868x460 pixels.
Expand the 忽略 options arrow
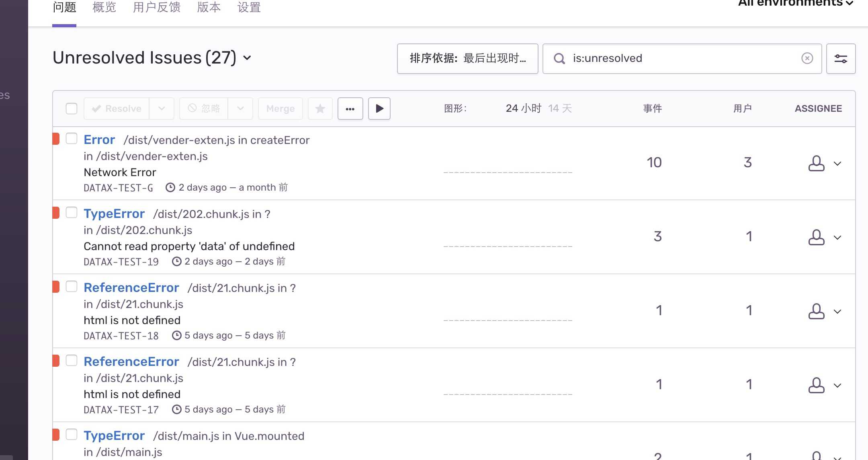click(240, 109)
